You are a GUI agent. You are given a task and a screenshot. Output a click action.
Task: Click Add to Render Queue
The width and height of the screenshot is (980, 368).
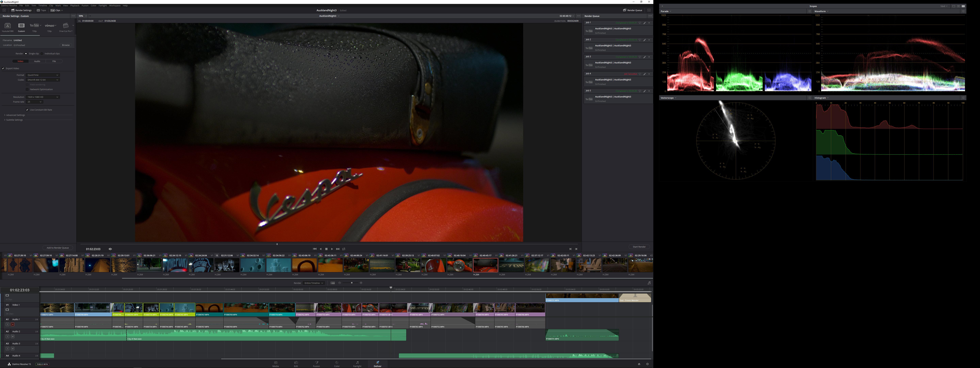58,248
